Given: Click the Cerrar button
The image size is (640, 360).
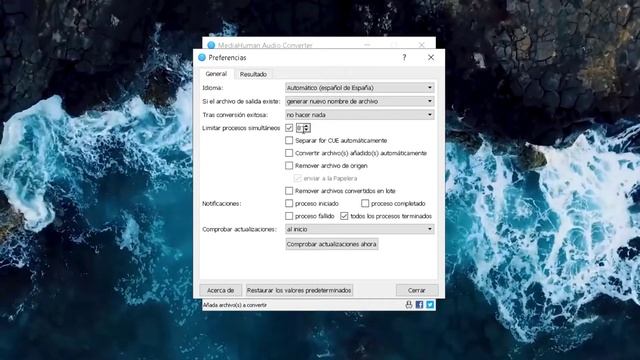Looking at the screenshot, I should click(x=417, y=290).
